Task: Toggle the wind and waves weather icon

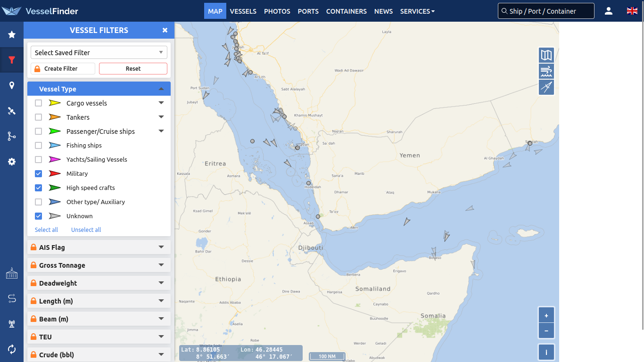Action: click(x=546, y=71)
